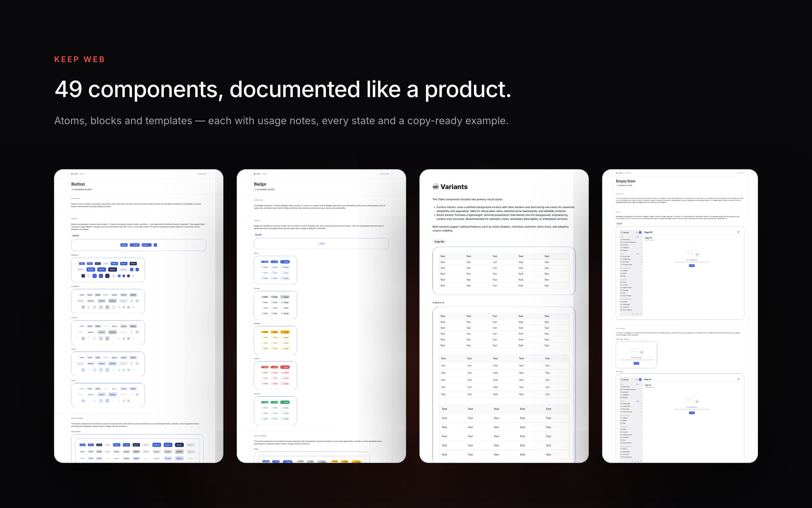Click the Button page heading
The height and width of the screenshot is (508, 812).
(78, 184)
